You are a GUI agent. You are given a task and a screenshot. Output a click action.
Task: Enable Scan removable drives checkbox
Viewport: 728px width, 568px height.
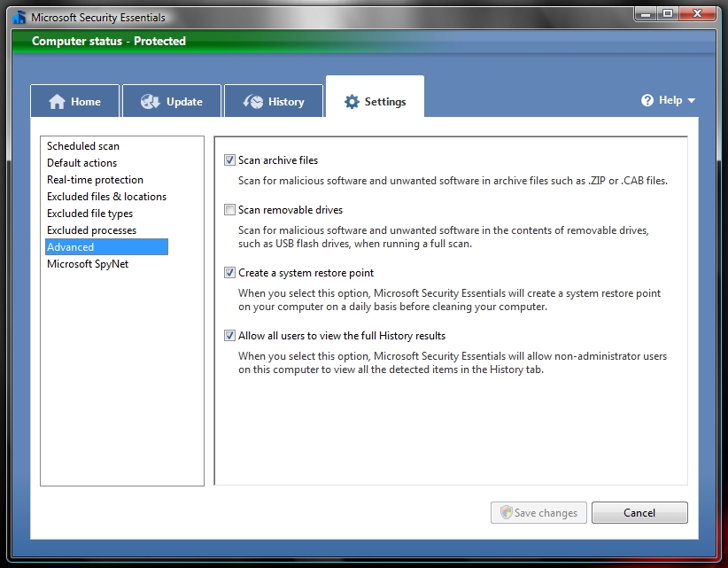point(229,210)
